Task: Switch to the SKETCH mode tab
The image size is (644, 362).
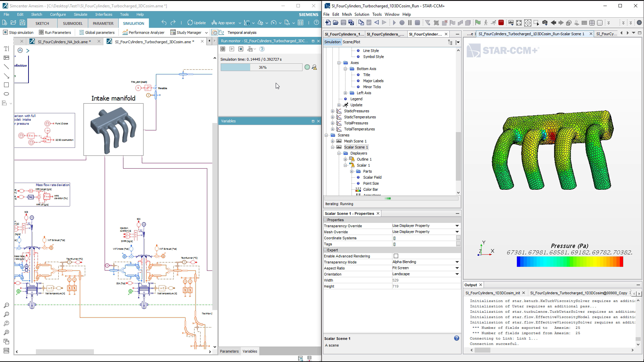Action: click(x=42, y=23)
